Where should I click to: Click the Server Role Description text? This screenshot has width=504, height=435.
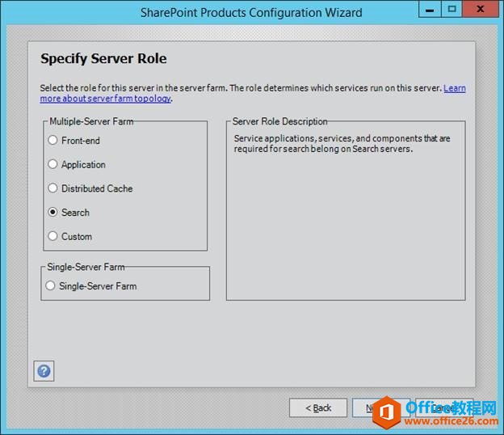pos(342,143)
